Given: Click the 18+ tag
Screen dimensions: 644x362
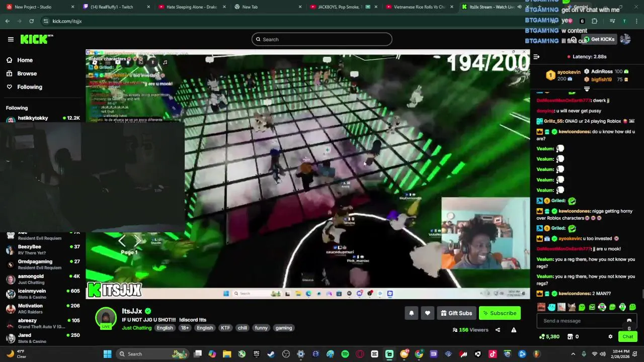Looking at the screenshot, I should tap(185, 328).
